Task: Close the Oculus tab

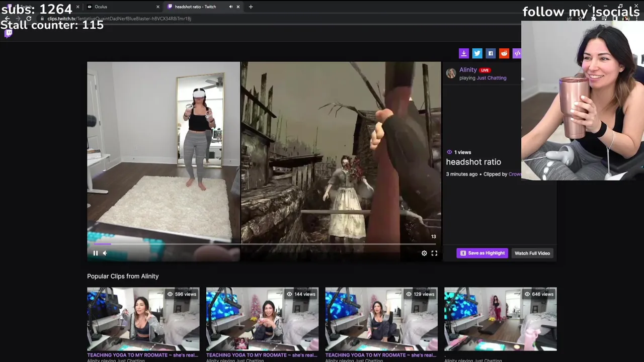Action: [157, 7]
